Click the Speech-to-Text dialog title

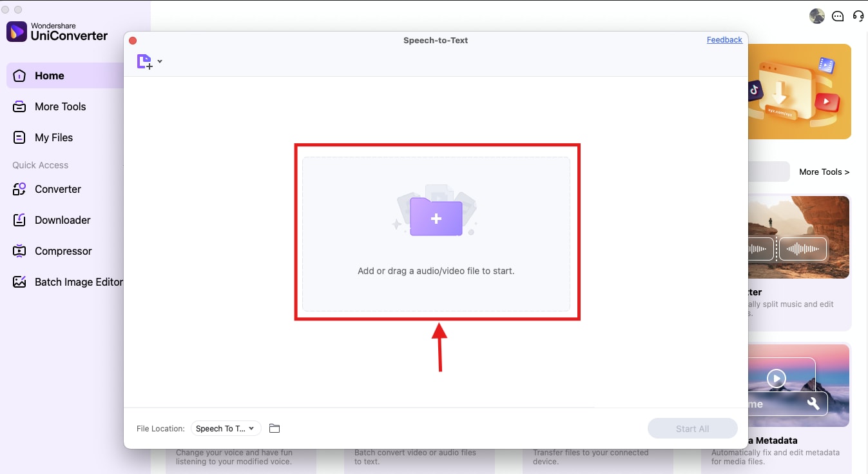click(x=436, y=40)
